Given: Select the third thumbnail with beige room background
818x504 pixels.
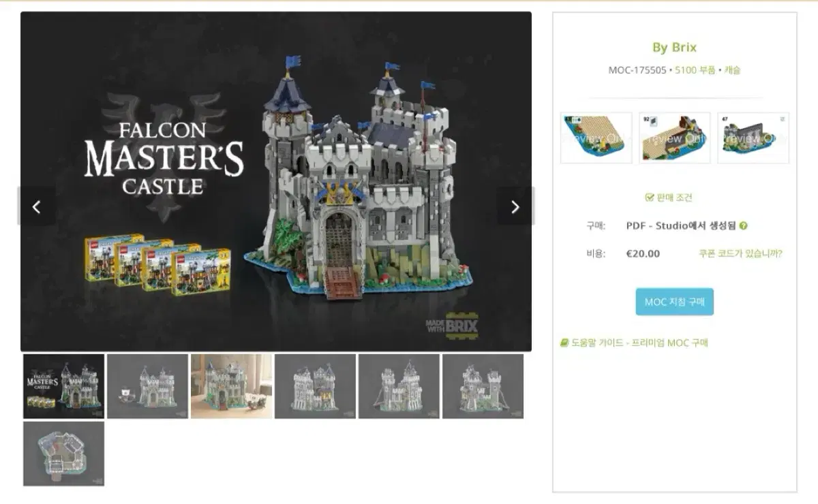Looking at the screenshot, I should click(x=232, y=386).
